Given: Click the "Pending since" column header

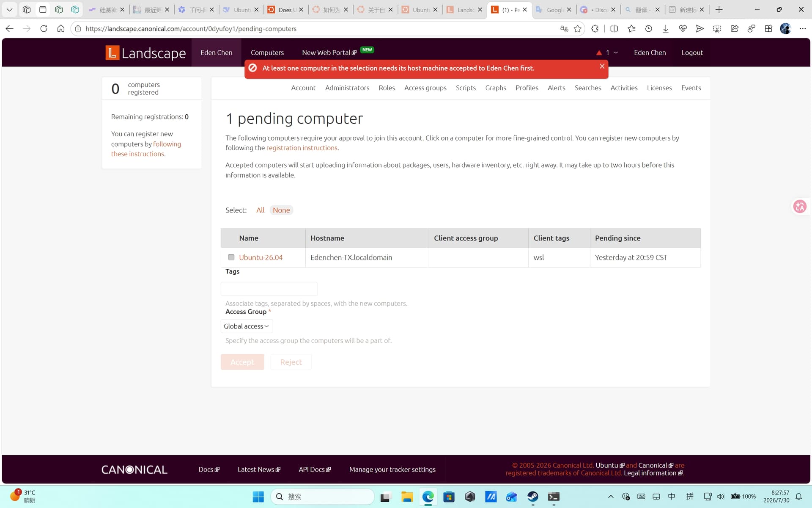Looking at the screenshot, I should [645, 238].
